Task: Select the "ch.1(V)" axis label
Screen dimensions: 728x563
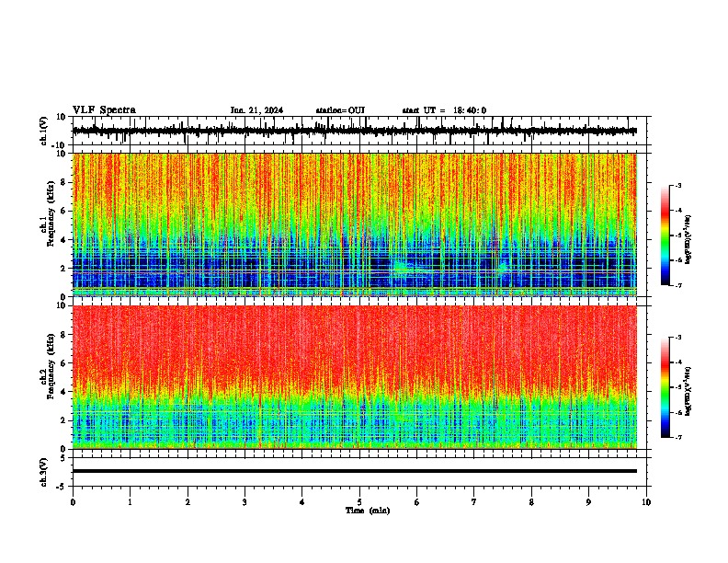Action: [44, 131]
